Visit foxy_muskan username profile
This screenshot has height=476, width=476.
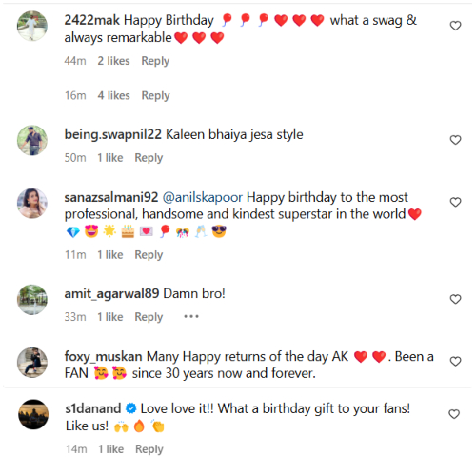click(x=103, y=357)
